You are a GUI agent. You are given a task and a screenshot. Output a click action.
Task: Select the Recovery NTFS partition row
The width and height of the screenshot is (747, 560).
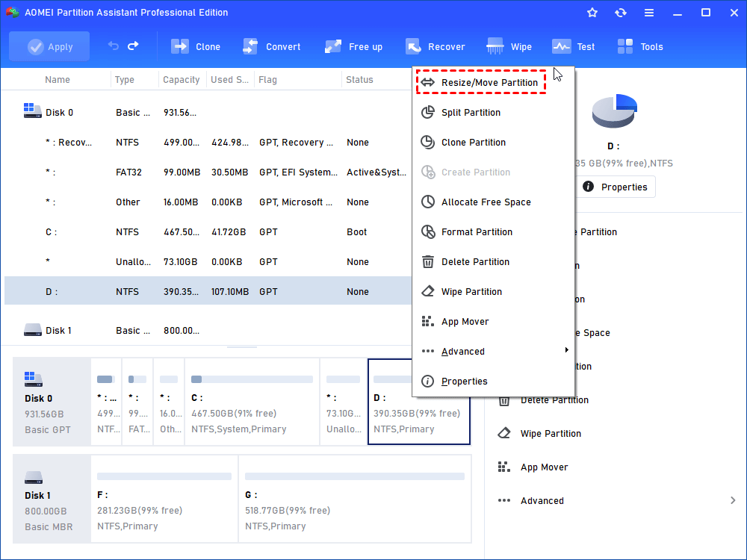pos(208,143)
